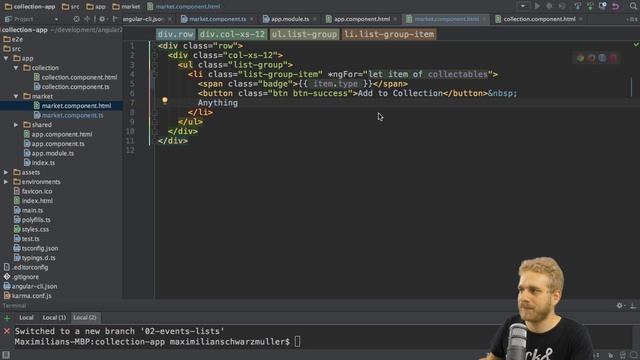Image resolution: width=640 pixels, height=360 pixels.
Task: Click the ul.list-group breadcrumb
Action: 304,34
